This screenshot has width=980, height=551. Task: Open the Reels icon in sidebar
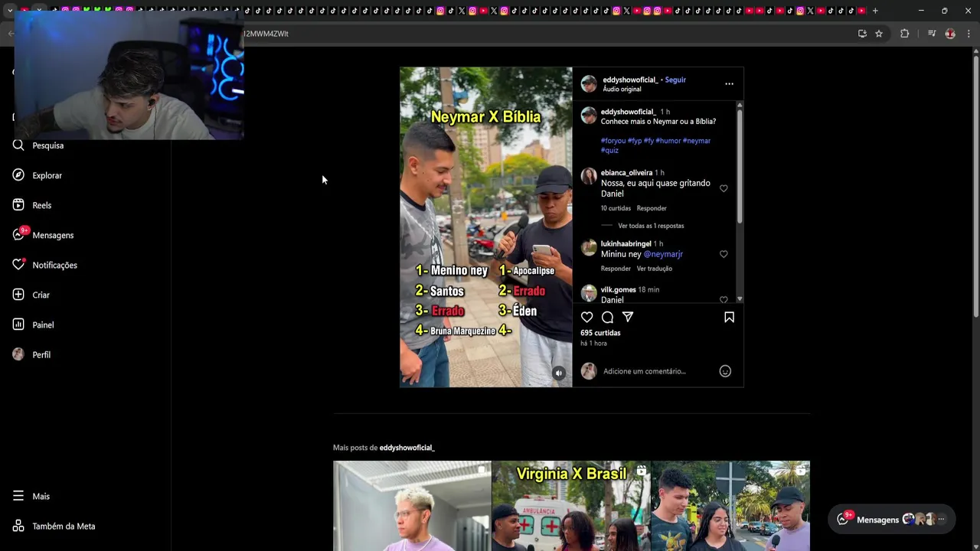[18, 205]
